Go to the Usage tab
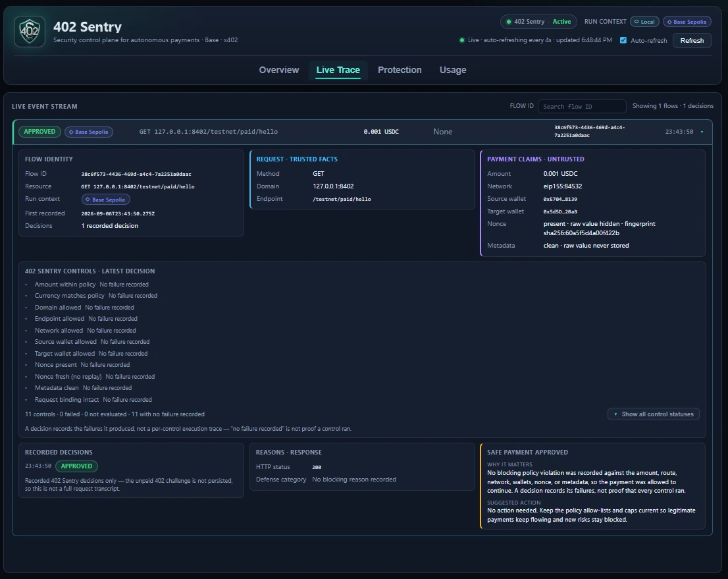Image resolution: width=728 pixels, height=579 pixels. [453, 70]
